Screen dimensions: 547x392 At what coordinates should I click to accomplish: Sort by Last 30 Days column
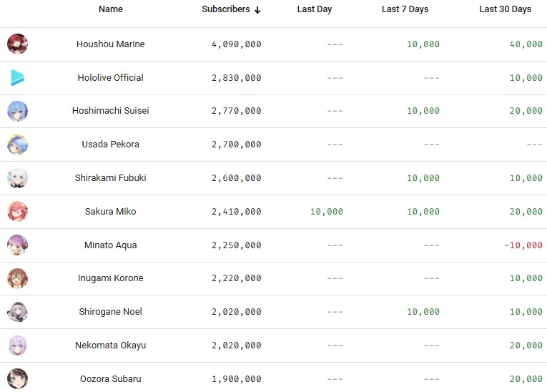click(x=505, y=9)
